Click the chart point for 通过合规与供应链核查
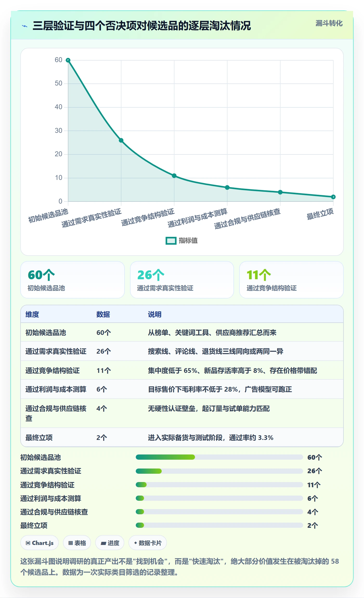The image size is (364, 598). 280,192
